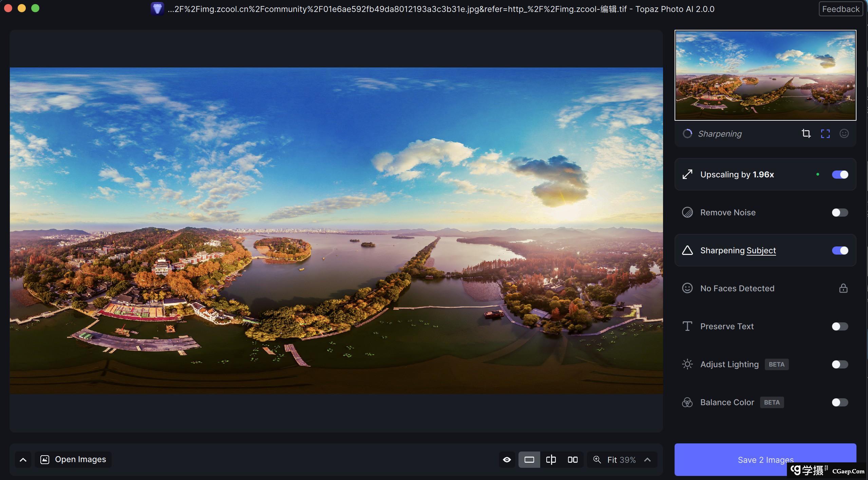Image resolution: width=868 pixels, height=480 pixels.
Task: Open the Feedback button
Action: tap(841, 9)
